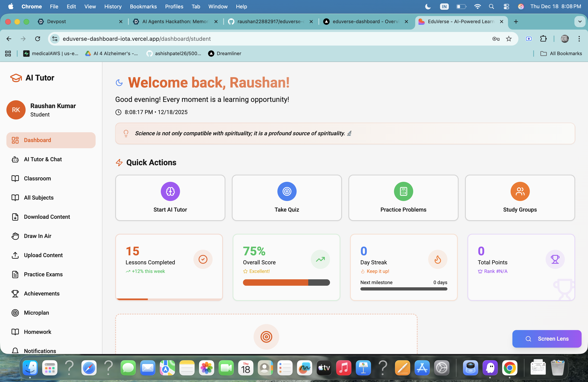Open the Bookmarks menu
The width and height of the screenshot is (588, 382).
click(143, 7)
